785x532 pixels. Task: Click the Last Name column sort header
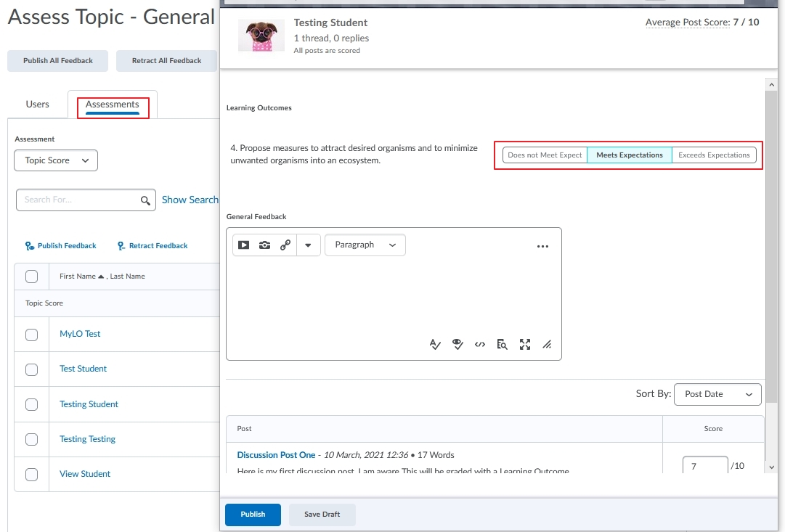[x=127, y=277]
